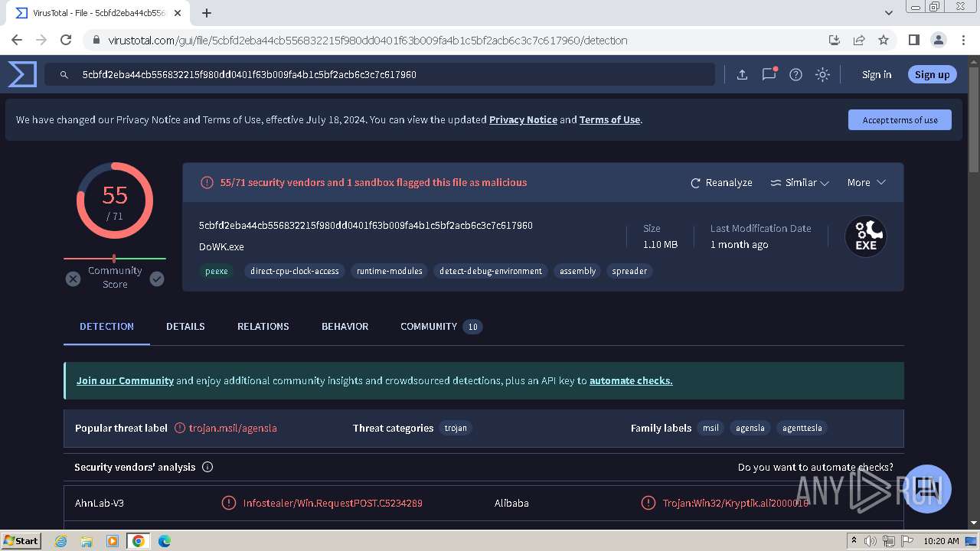
Task: Open a new browser tab
Action: [207, 13]
